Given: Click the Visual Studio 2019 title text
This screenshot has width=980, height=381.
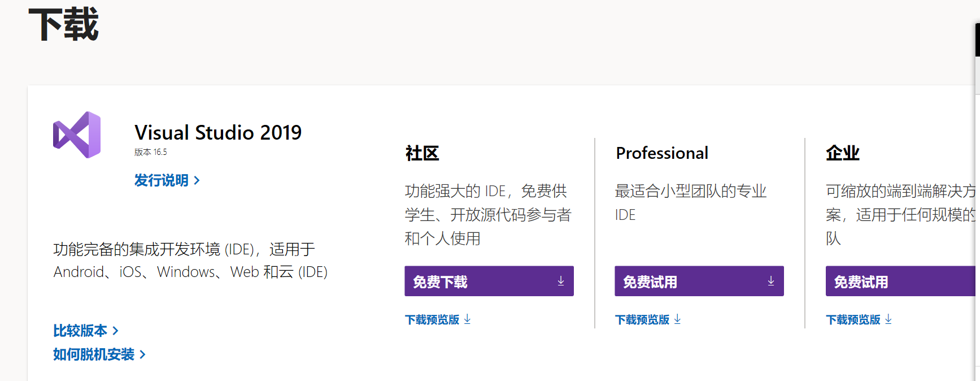Looking at the screenshot, I should [218, 133].
